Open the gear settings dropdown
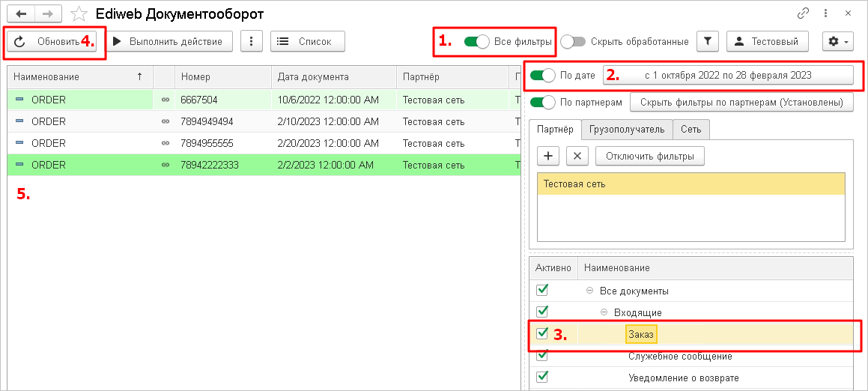868x391 pixels. [837, 41]
